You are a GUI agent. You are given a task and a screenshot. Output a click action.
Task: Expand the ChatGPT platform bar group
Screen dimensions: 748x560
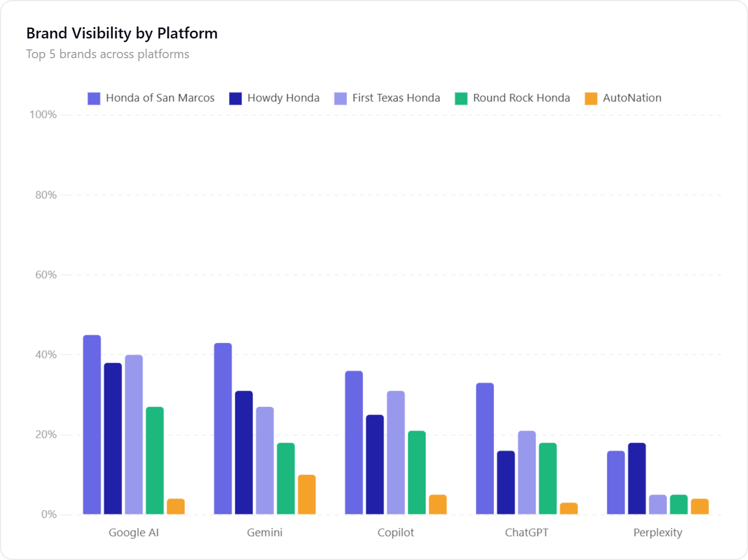point(527,532)
